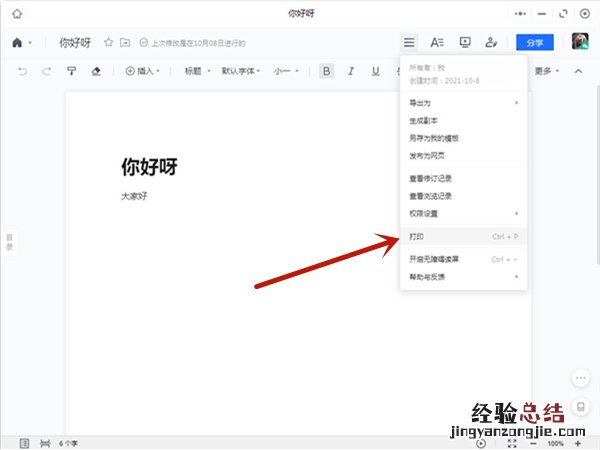The width and height of the screenshot is (600, 450).
Task: Toggle underline formatting
Action: click(x=375, y=71)
